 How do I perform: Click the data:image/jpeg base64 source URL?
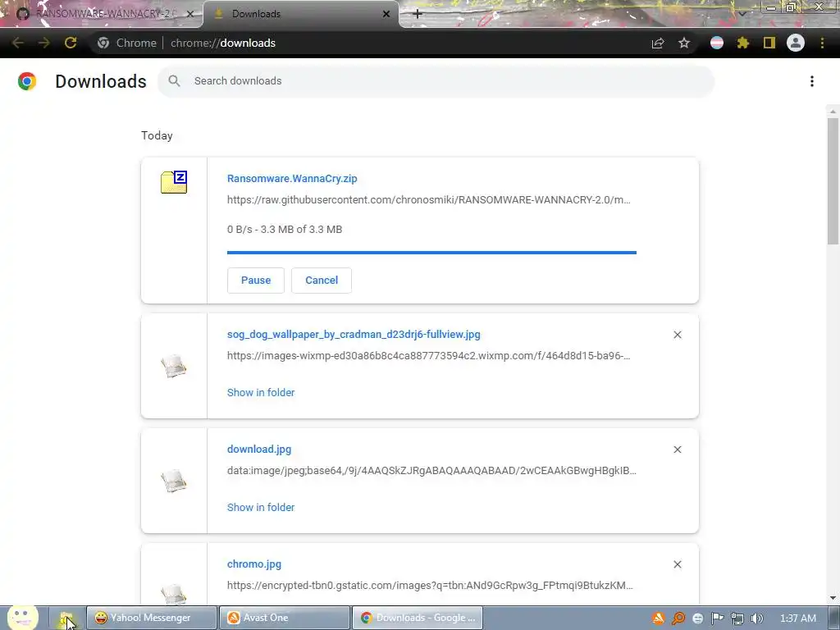click(431, 470)
